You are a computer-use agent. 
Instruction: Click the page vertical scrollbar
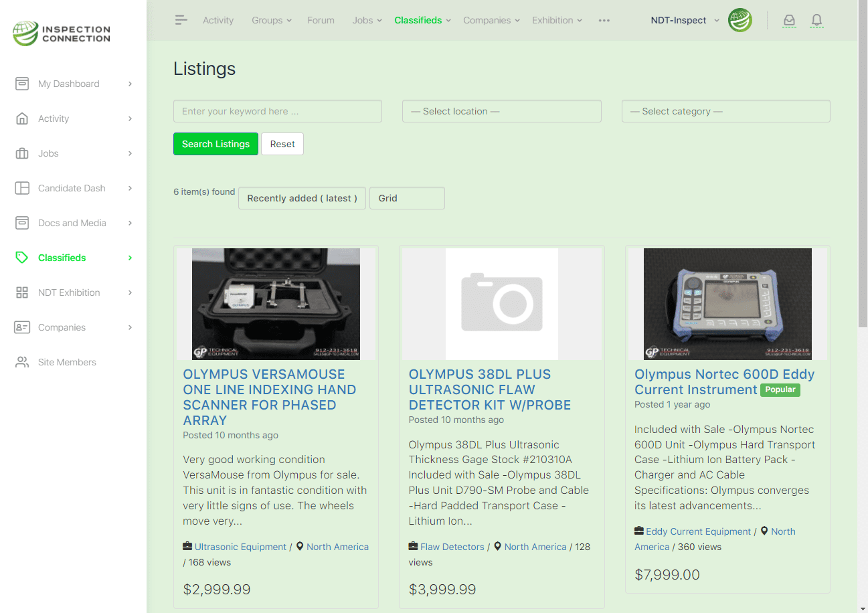coord(863,164)
